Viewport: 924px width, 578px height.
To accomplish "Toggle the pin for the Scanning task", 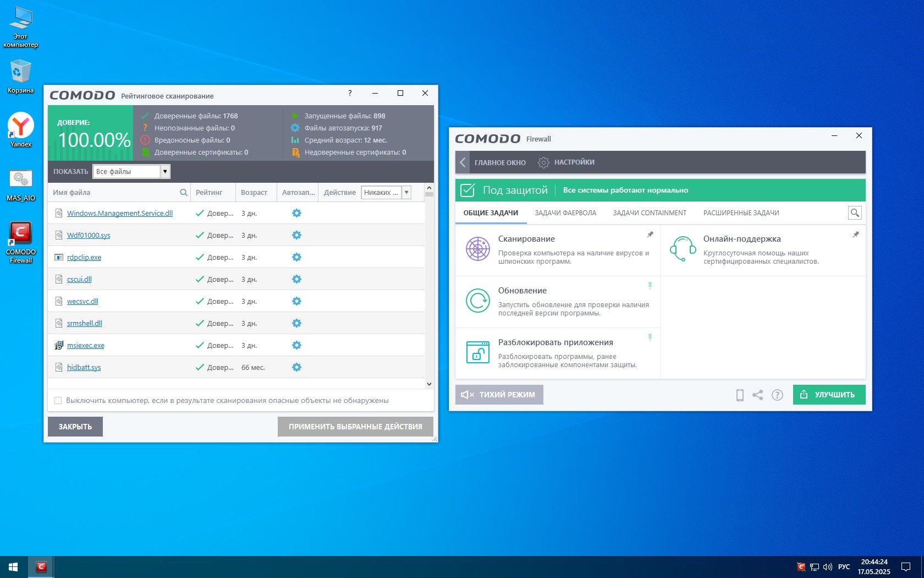I will (x=650, y=235).
